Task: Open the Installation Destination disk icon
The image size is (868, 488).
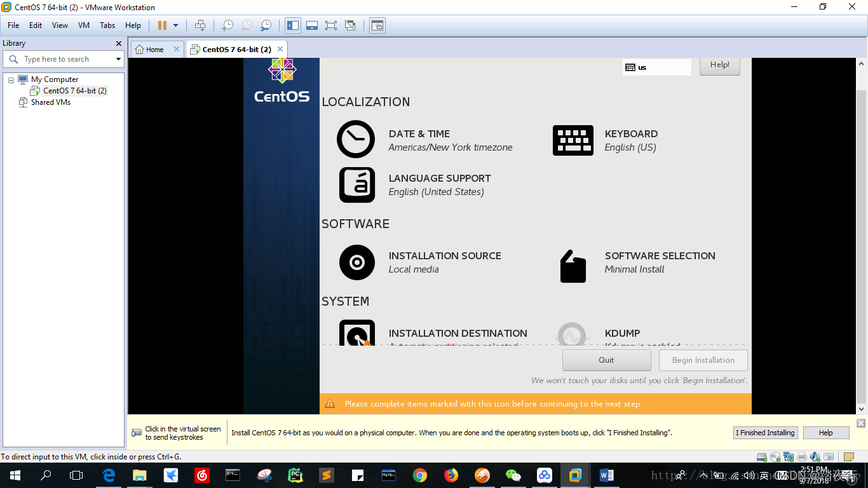Action: 357,332
